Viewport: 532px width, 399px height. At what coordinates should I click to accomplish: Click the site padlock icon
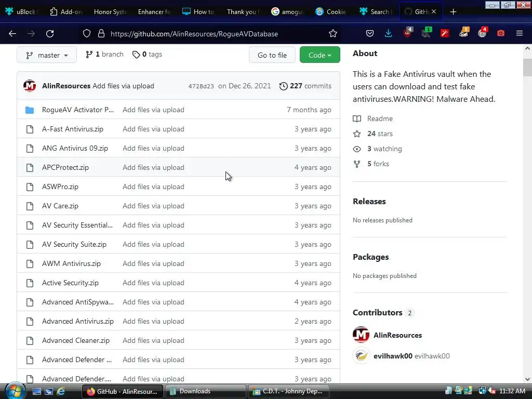[x=101, y=34]
